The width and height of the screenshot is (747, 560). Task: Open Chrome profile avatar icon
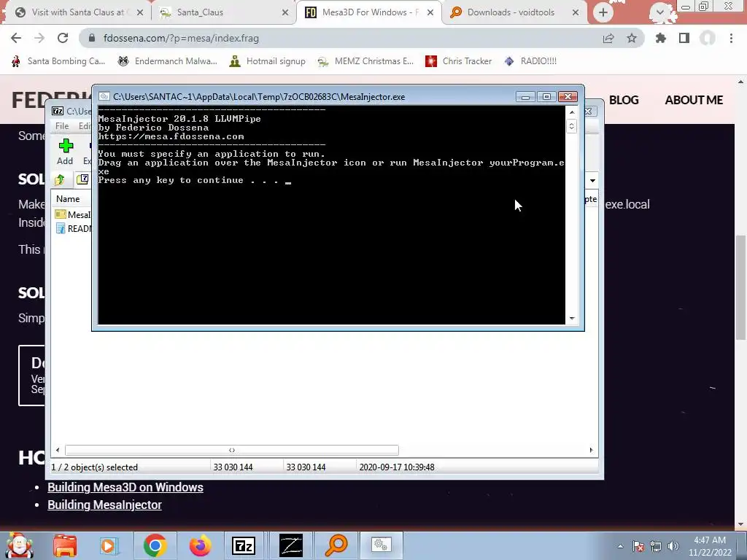pyautogui.click(x=708, y=38)
